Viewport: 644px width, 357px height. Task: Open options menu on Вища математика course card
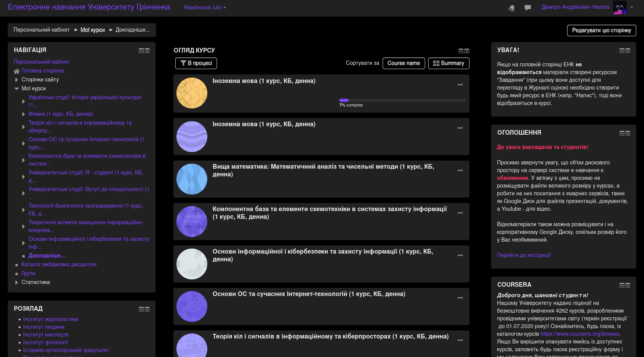(460, 170)
